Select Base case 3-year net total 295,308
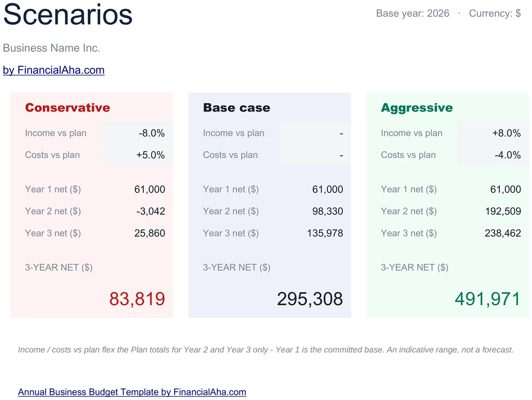This screenshot has width=532, height=400. (x=310, y=299)
